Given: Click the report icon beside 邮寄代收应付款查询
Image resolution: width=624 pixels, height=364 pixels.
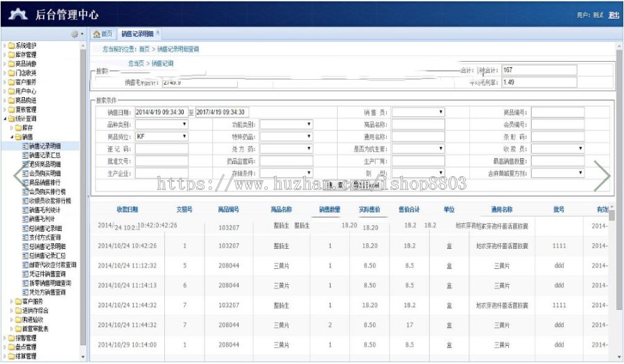Looking at the screenshot, I should [x=26, y=265].
